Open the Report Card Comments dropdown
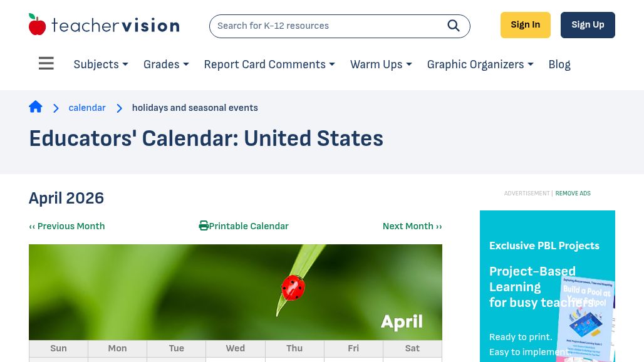The width and height of the screenshot is (644, 362). pos(269,65)
